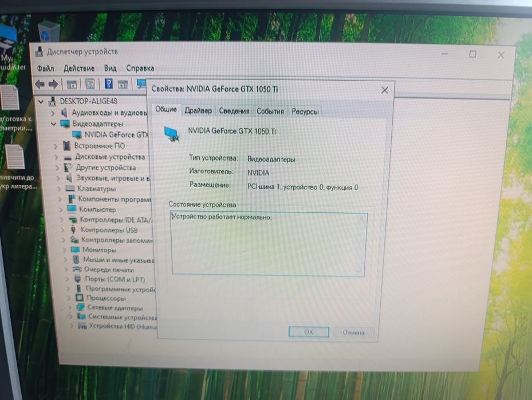Open the Справка menu
This screenshot has width=532, height=400.
[x=140, y=69]
